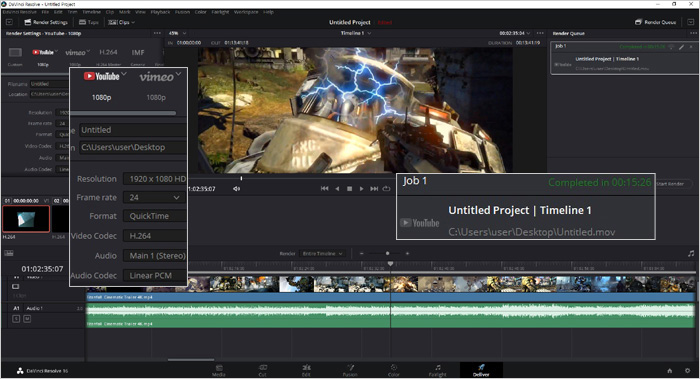Open the Render Settings panel button
The height and width of the screenshot is (379, 700).
click(x=46, y=22)
